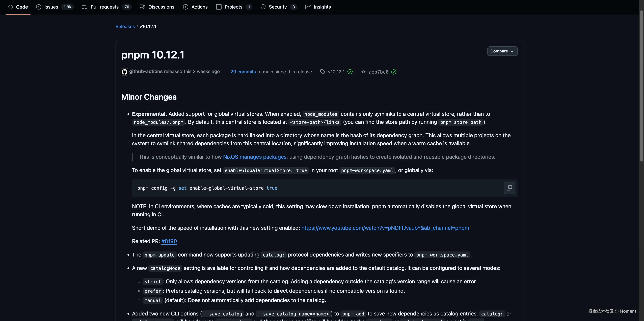Viewport: 644px width, 321px height.
Task: Click the copy code snippet icon
Action: tap(509, 188)
